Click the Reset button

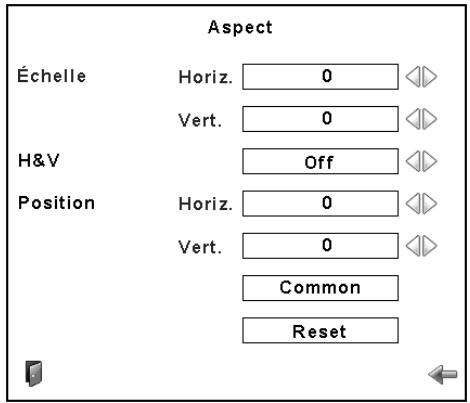320,330
